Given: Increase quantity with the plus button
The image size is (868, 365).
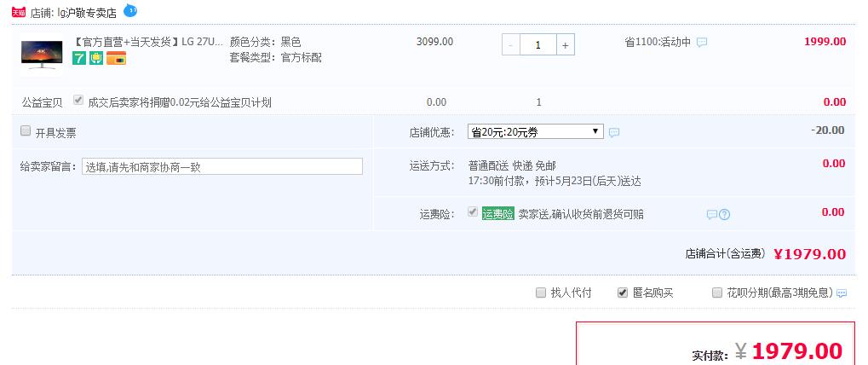Looking at the screenshot, I should point(566,45).
